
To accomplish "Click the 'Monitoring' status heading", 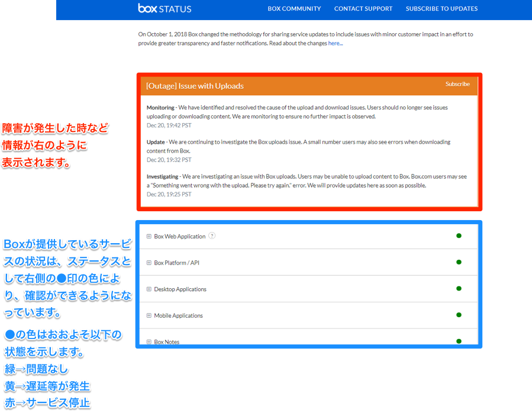I will click(x=160, y=108).
